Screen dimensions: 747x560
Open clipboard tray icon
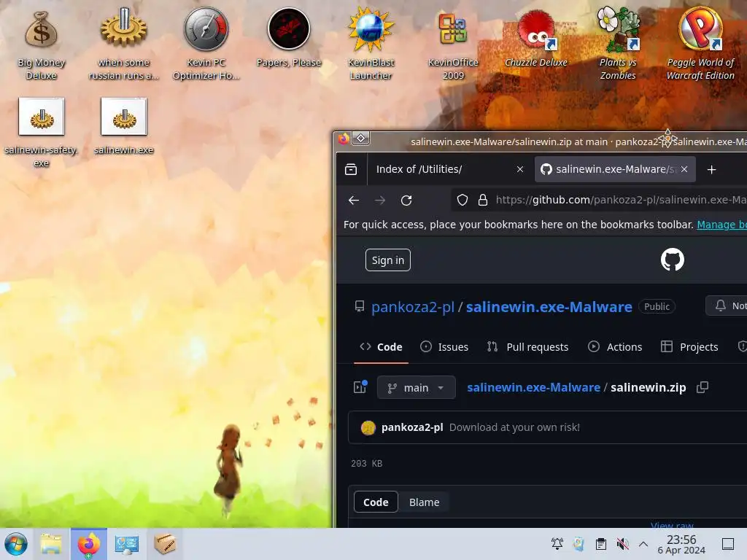tap(601, 544)
